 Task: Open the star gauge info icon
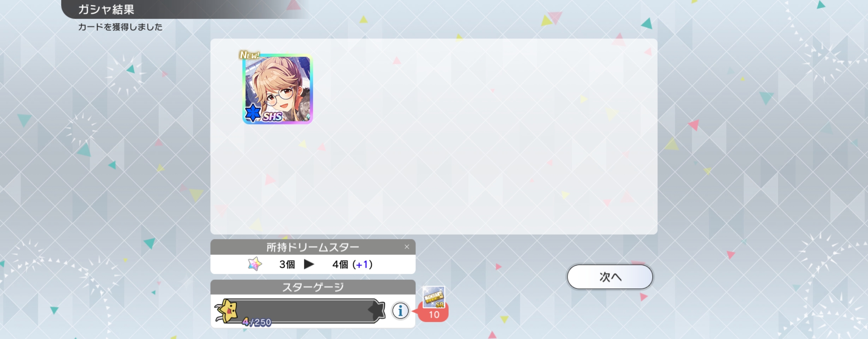point(400,310)
